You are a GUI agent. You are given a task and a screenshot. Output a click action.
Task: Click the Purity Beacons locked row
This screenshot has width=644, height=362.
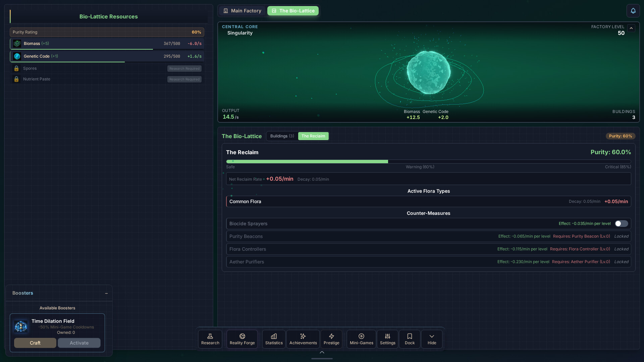tap(428, 236)
